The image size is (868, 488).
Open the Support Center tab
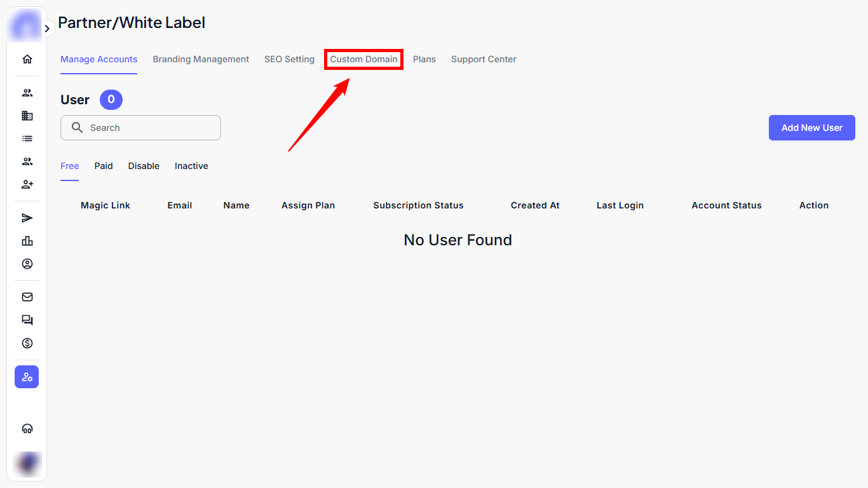484,59
